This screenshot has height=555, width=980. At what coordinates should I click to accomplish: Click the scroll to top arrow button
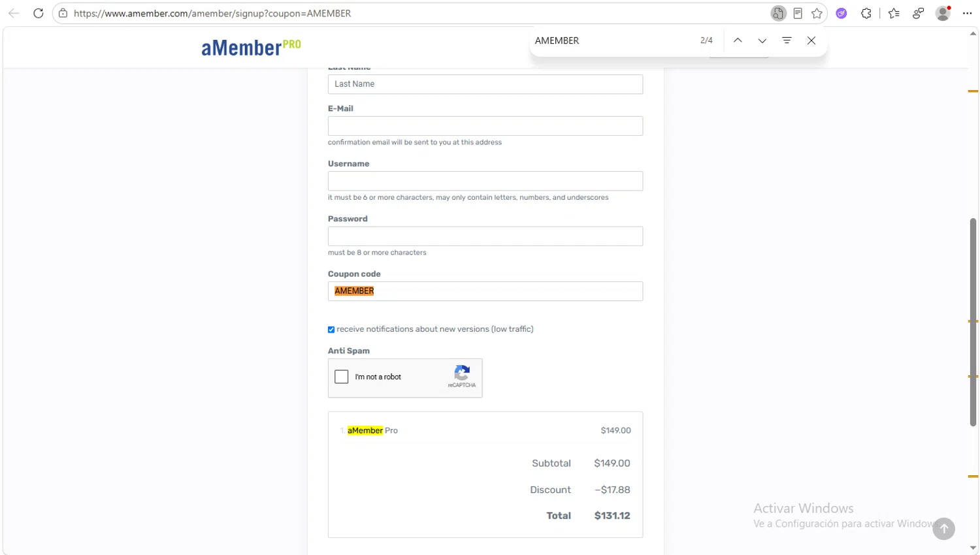point(944,529)
